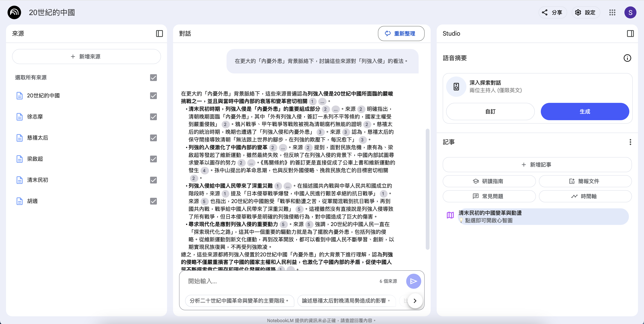This screenshot has width=644, height=324.
Task: Open the mind map note icon
Action: point(450,215)
